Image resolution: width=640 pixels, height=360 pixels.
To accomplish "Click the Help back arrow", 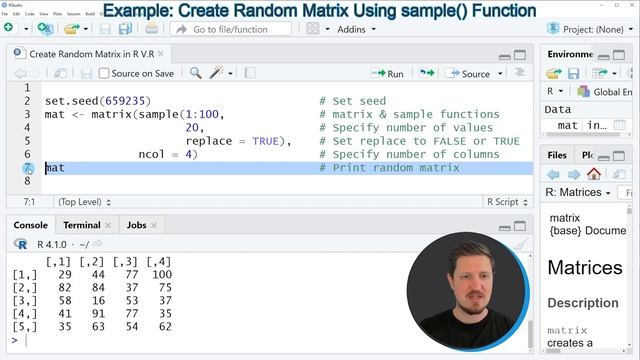I will (553, 174).
